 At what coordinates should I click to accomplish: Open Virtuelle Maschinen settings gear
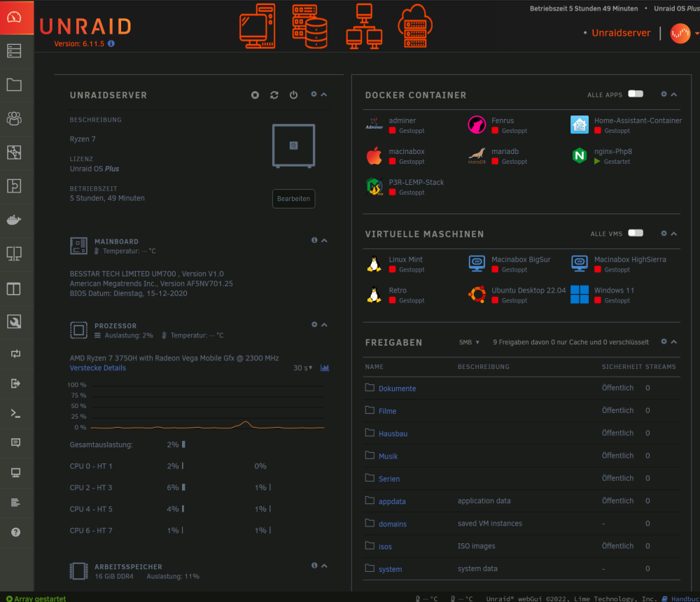[664, 233]
